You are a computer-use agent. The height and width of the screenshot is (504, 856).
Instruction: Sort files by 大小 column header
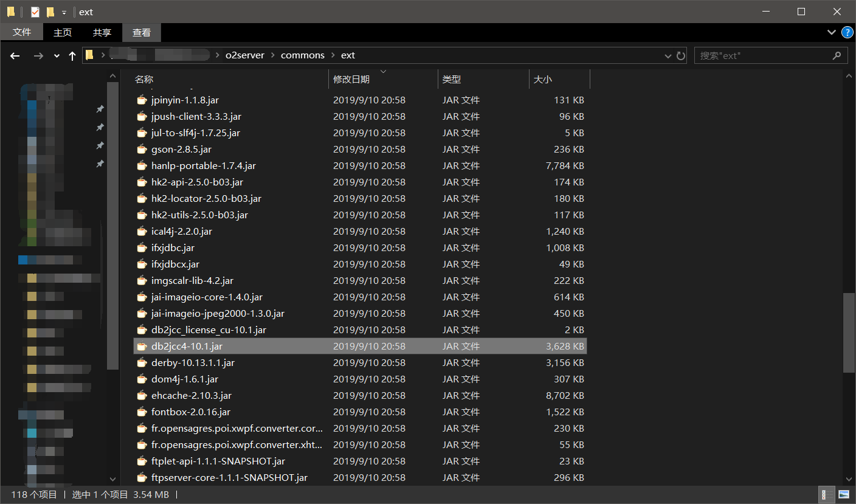pos(542,79)
